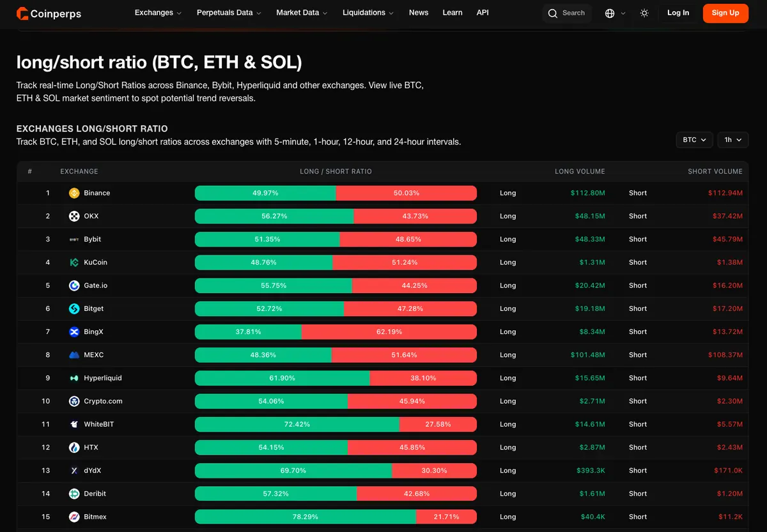
Task: Click Binance long volume $112.80M
Action: point(588,193)
